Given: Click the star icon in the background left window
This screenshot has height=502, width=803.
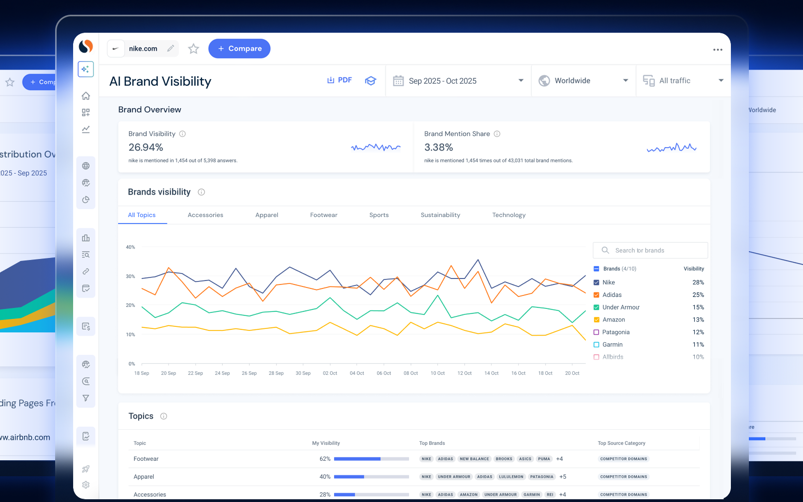Looking at the screenshot, I should pyautogui.click(x=10, y=82).
